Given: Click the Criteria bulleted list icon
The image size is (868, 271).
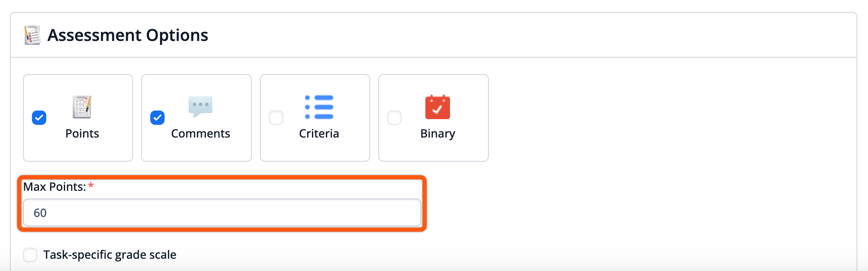Looking at the screenshot, I should point(319,107).
